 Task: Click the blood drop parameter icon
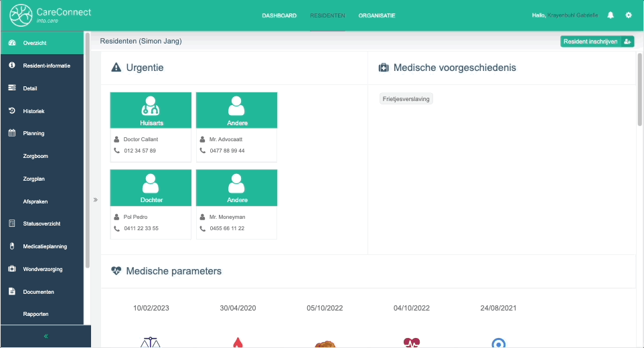point(238,343)
